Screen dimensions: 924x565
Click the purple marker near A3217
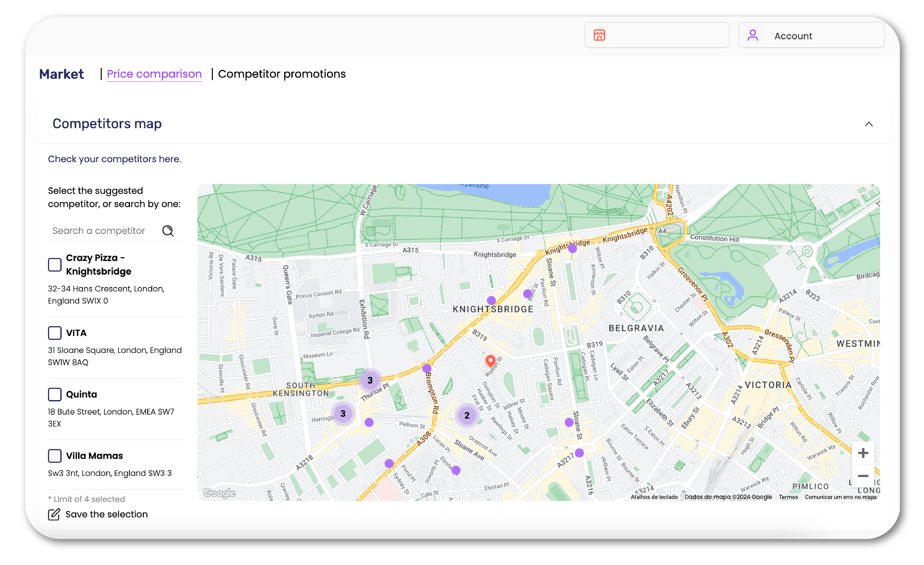[x=579, y=453]
